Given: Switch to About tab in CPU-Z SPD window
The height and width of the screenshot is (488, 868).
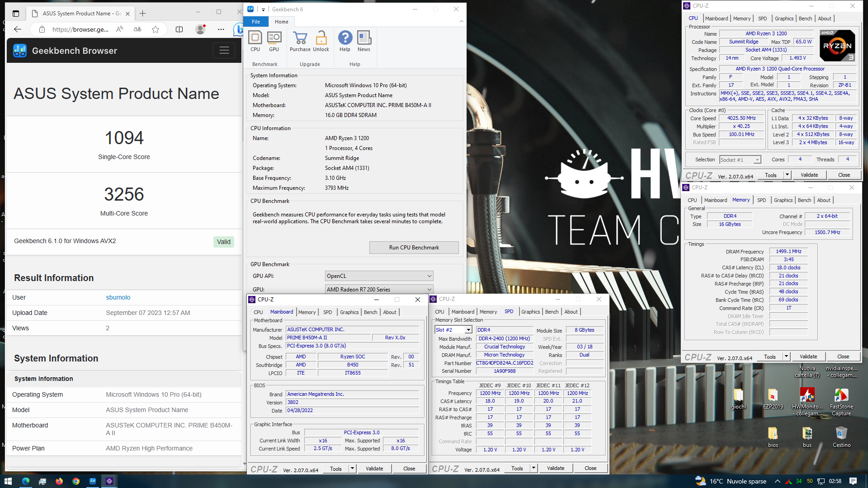Looking at the screenshot, I should click(x=571, y=312).
